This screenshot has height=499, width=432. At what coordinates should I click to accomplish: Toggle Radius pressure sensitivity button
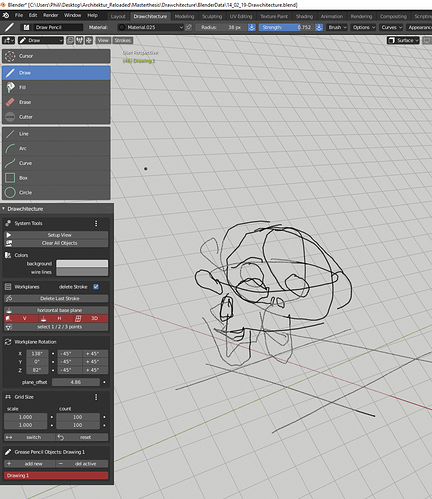pos(252,27)
